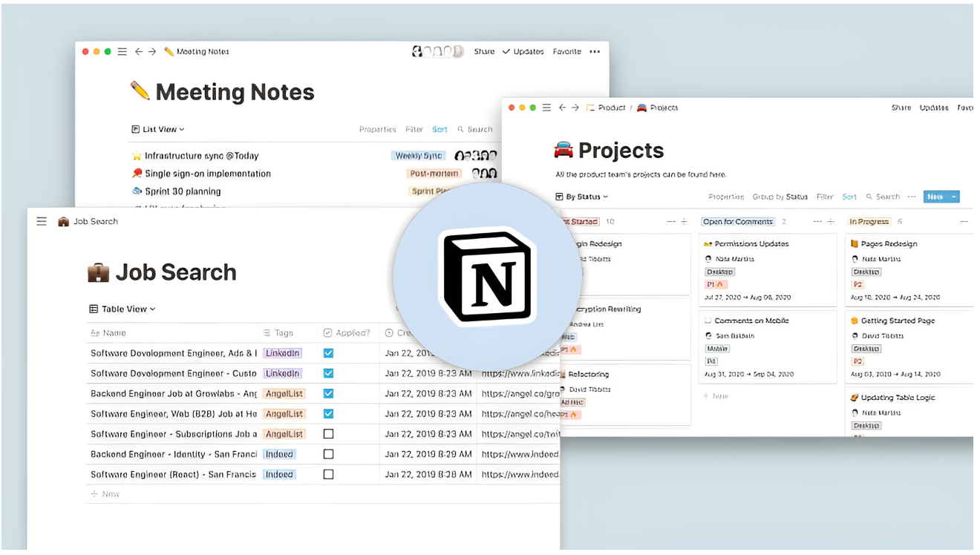Go back in the Projects window
This screenshot has height=555, width=980.
[562, 108]
